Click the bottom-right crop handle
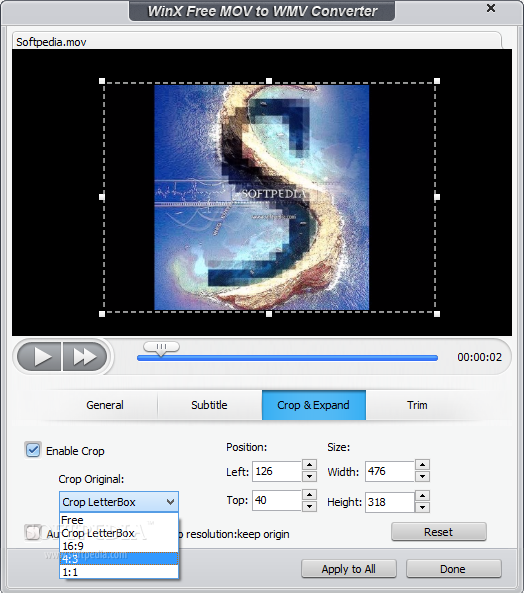This screenshot has height=593, width=524. pyautogui.click(x=437, y=314)
